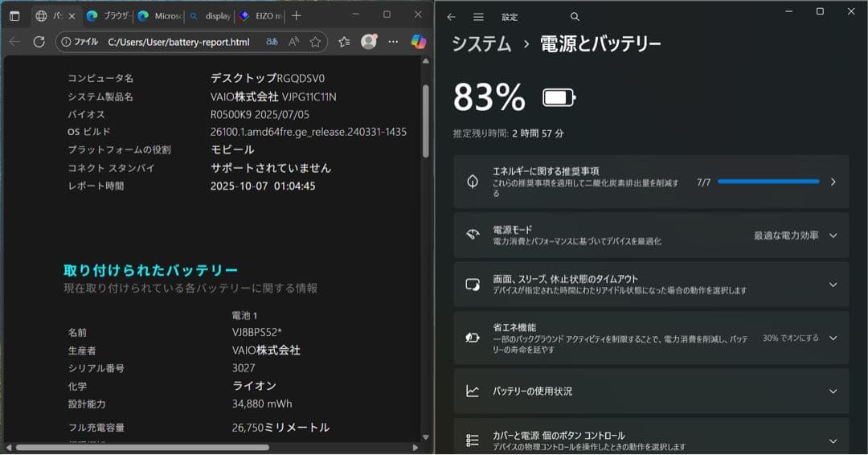Click the address bar with battery-report.html
Image resolution: width=868 pixels, height=455 pixels.
pyautogui.click(x=178, y=42)
